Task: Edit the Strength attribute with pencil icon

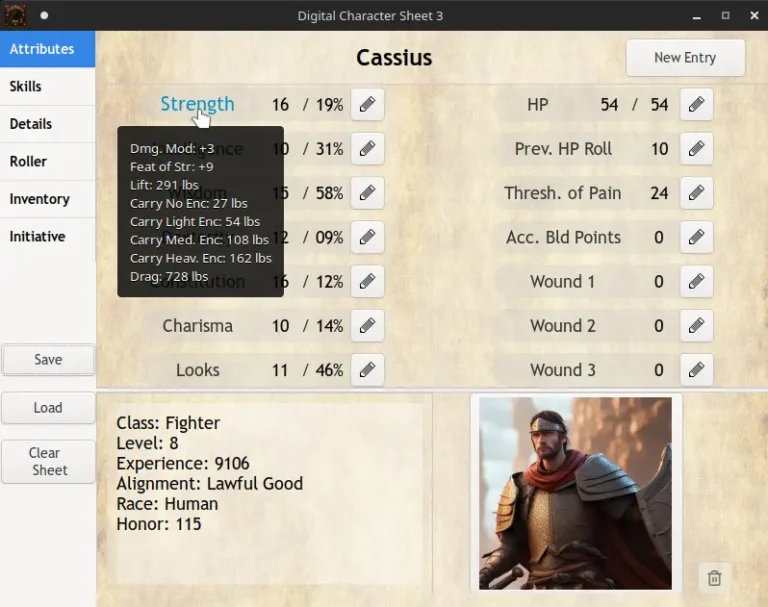Action: [367, 104]
